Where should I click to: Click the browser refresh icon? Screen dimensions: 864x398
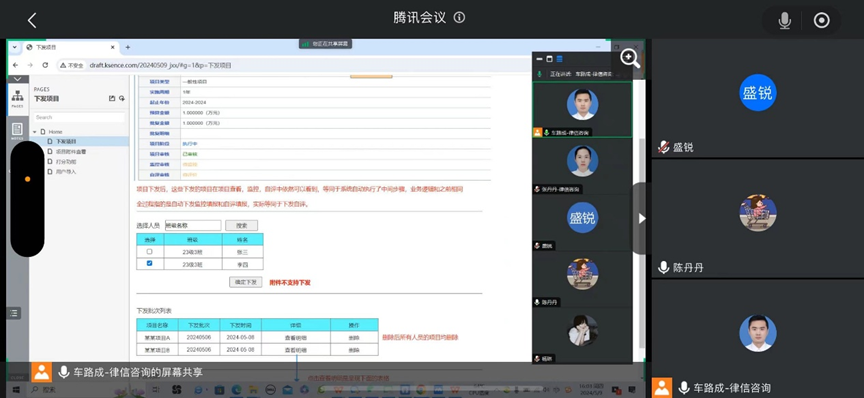[45, 65]
